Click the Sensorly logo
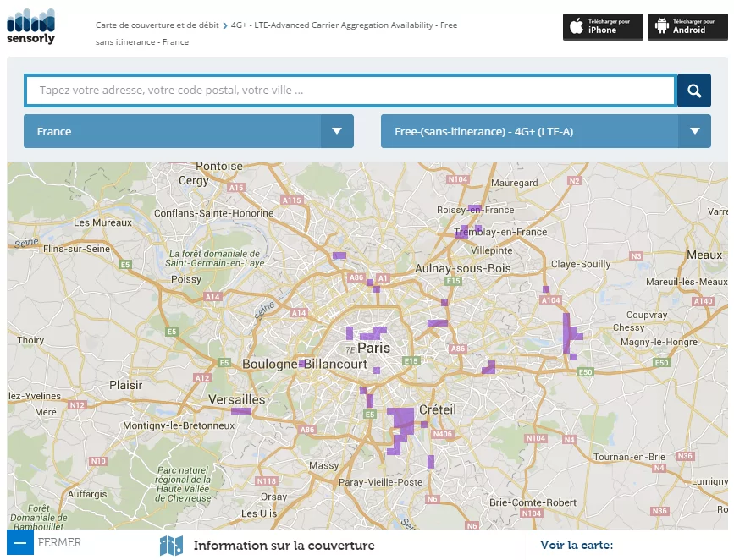This screenshot has width=734, height=560. coord(31,26)
